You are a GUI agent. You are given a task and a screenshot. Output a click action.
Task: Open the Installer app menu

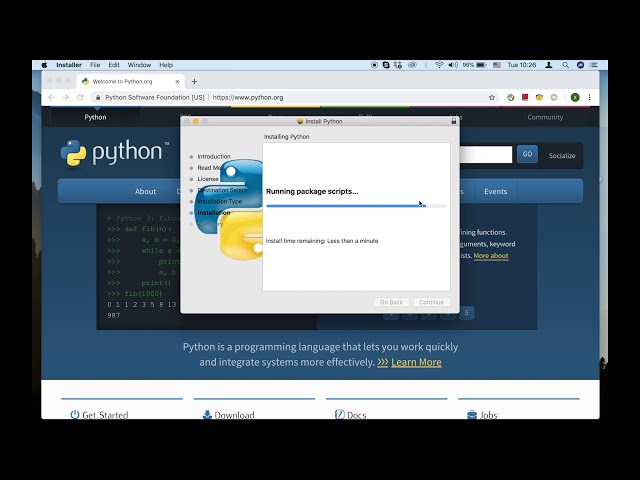pyautogui.click(x=69, y=65)
